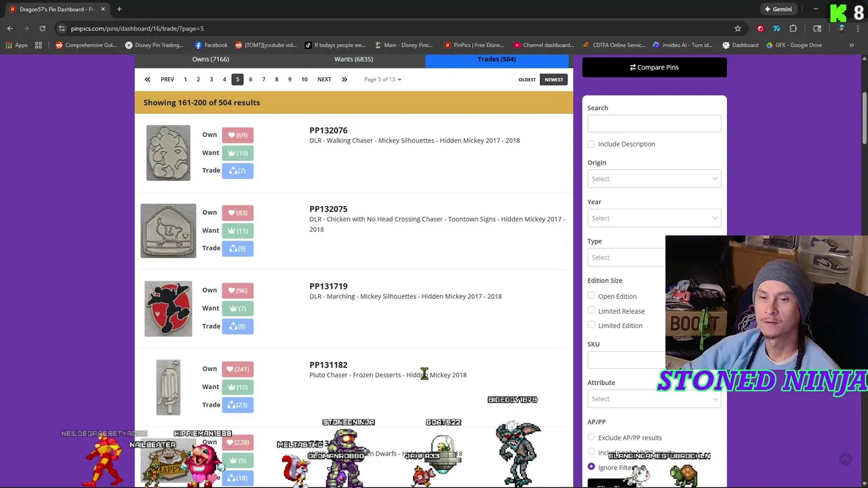
Task: Open new browser tab with plus
Action: [119, 9]
